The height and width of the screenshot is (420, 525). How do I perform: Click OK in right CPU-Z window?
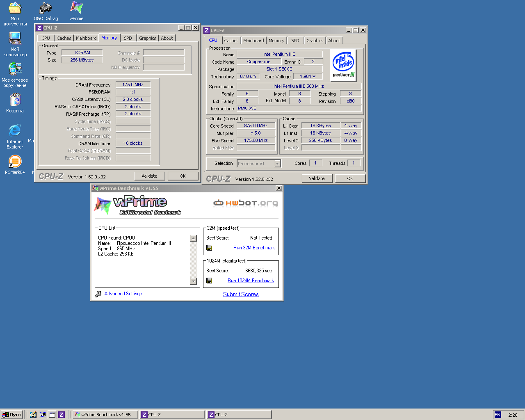click(350, 178)
